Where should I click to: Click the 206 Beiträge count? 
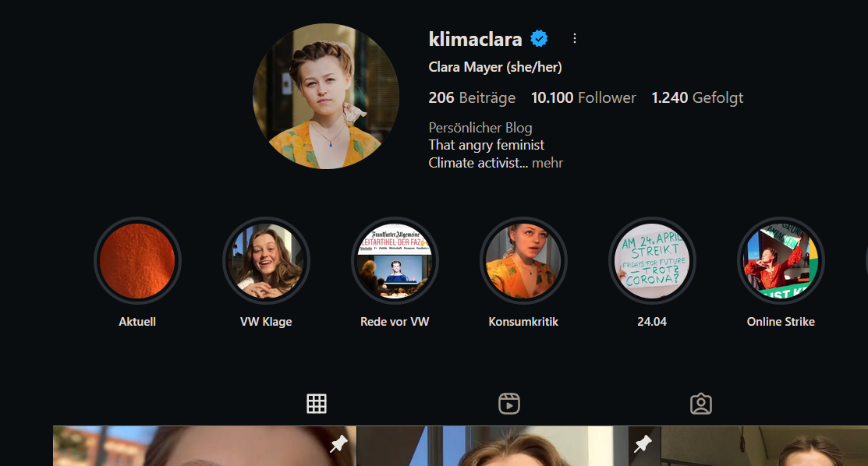tap(472, 98)
